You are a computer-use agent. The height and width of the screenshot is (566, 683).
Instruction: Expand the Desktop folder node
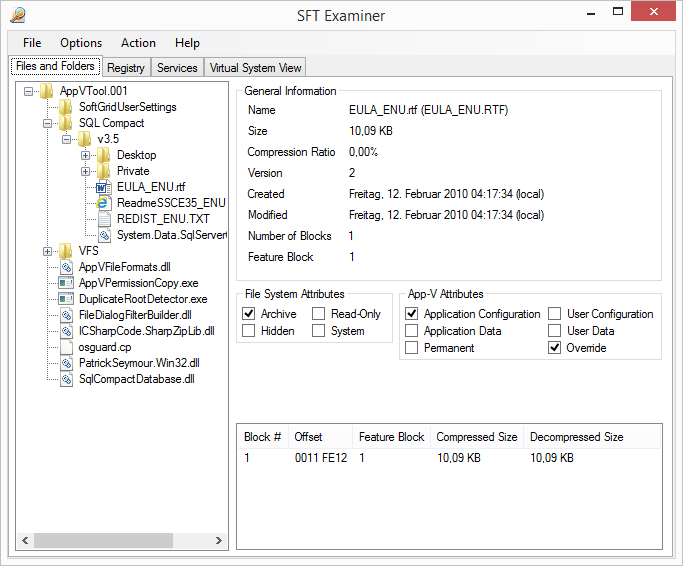click(x=85, y=156)
